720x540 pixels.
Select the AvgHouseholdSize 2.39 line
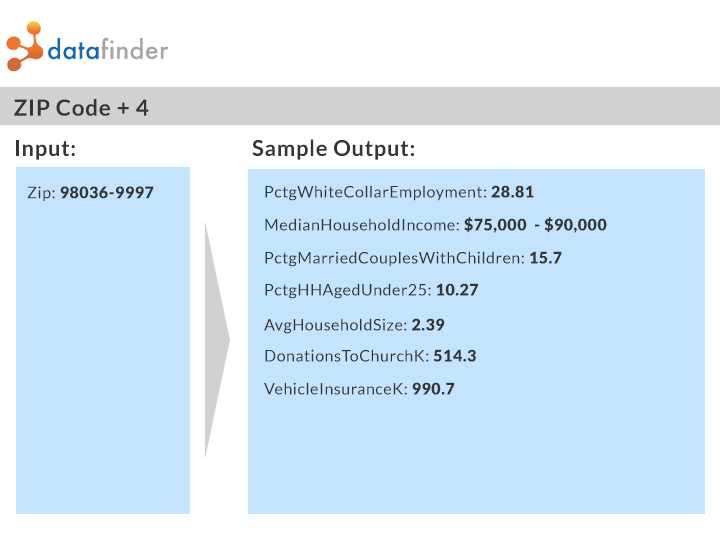(x=354, y=325)
